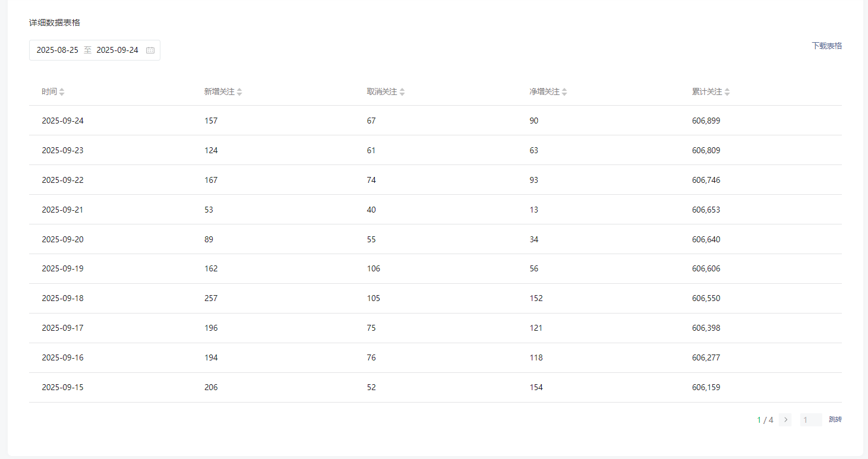Select the 2025-09-21 date cell
868x459 pixels.
(x=62, y=210)
